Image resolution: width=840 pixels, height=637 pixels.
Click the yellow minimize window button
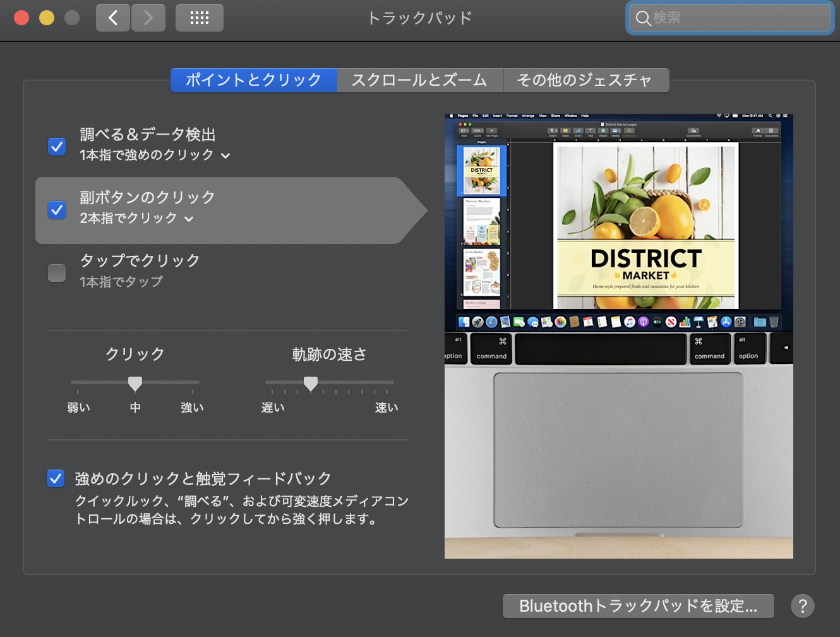tap(47, 18)
